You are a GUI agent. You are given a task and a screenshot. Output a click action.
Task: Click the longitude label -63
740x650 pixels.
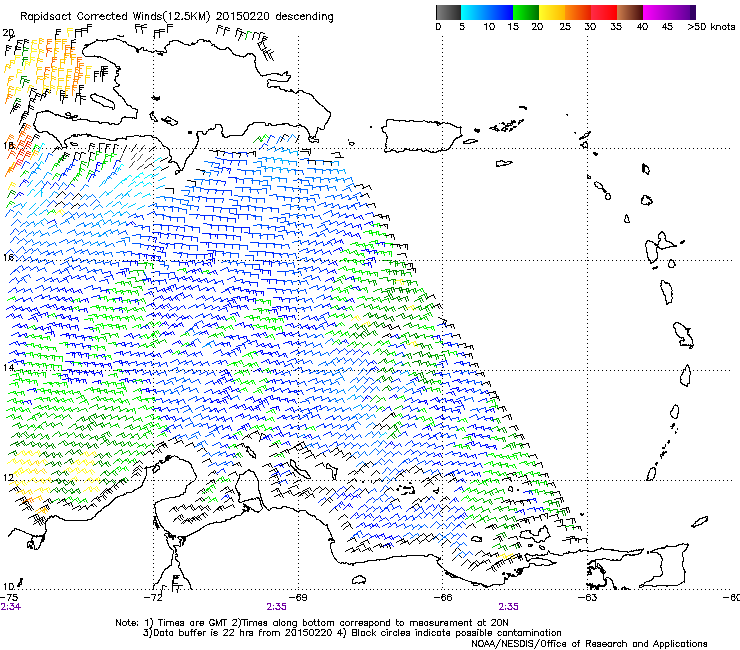[x=587, y=598]
